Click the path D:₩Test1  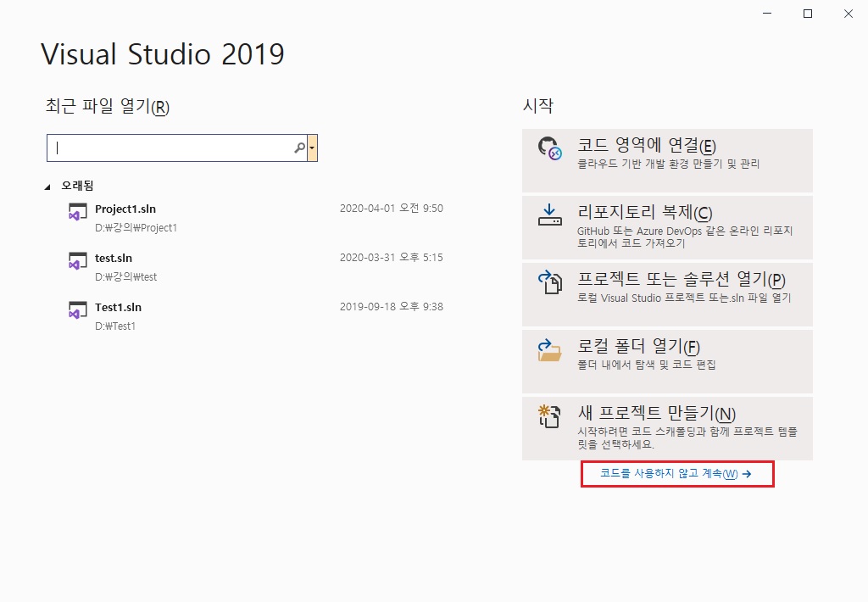coord(115,326)
